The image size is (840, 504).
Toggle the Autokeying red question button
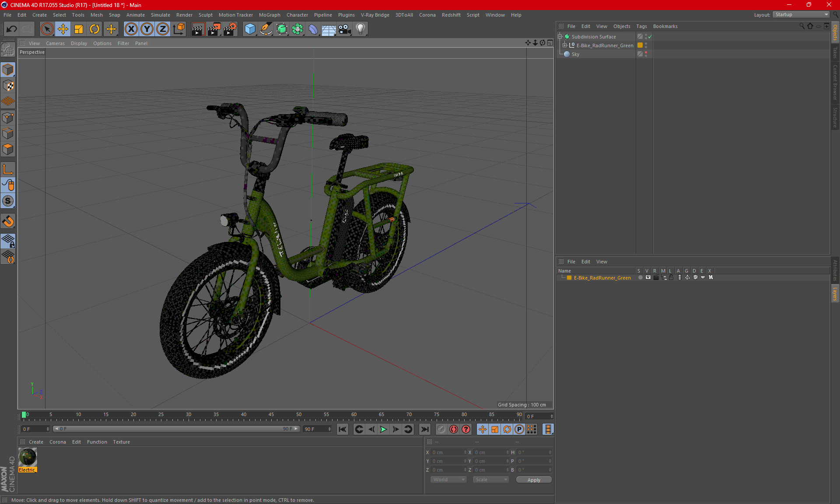466,429
